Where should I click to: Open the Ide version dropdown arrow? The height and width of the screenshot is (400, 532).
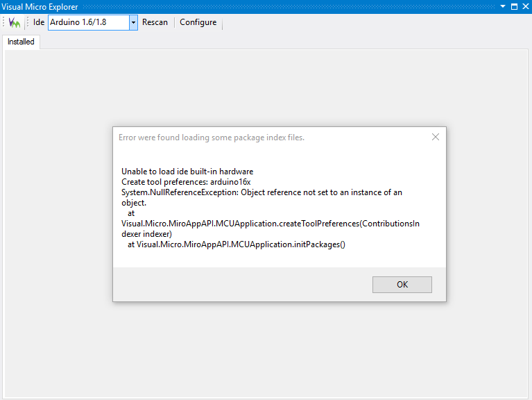tap(133, 22)
